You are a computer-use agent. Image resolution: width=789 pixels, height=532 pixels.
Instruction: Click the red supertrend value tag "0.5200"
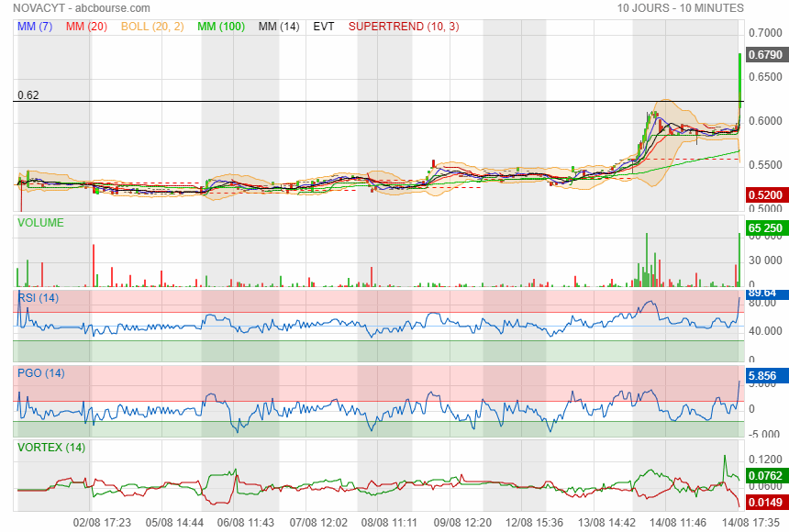click(x=765, y=194)
